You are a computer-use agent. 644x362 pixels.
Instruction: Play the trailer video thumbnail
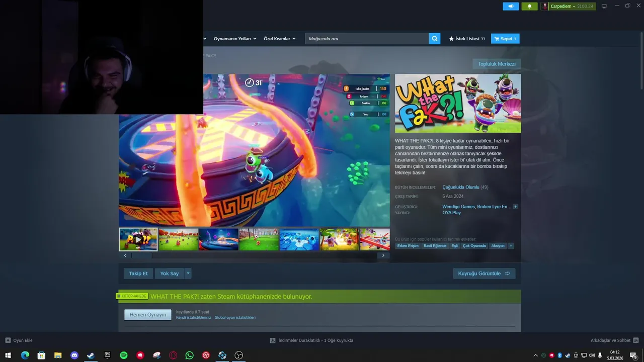click(138, 239)
